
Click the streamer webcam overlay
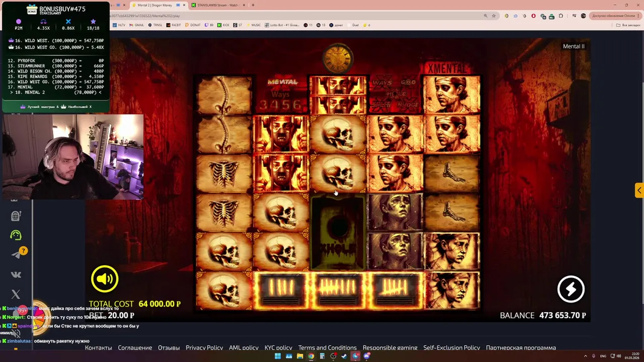click(73, 157)
